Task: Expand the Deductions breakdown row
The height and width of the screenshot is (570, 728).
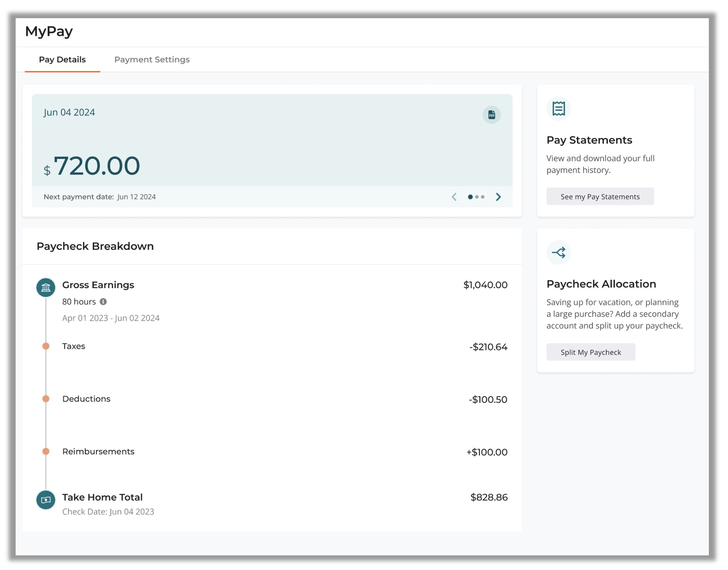Action: coord(86,399)
